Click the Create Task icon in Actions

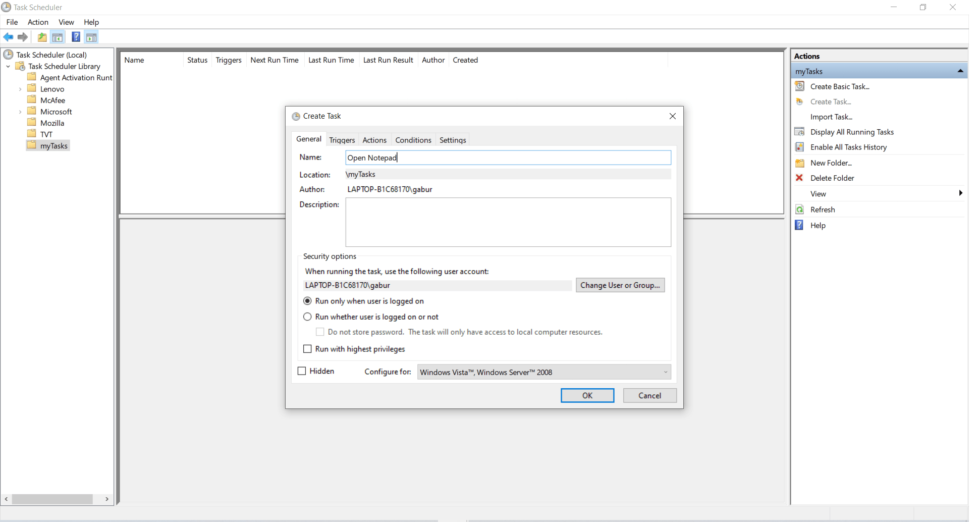coord(800,101)
